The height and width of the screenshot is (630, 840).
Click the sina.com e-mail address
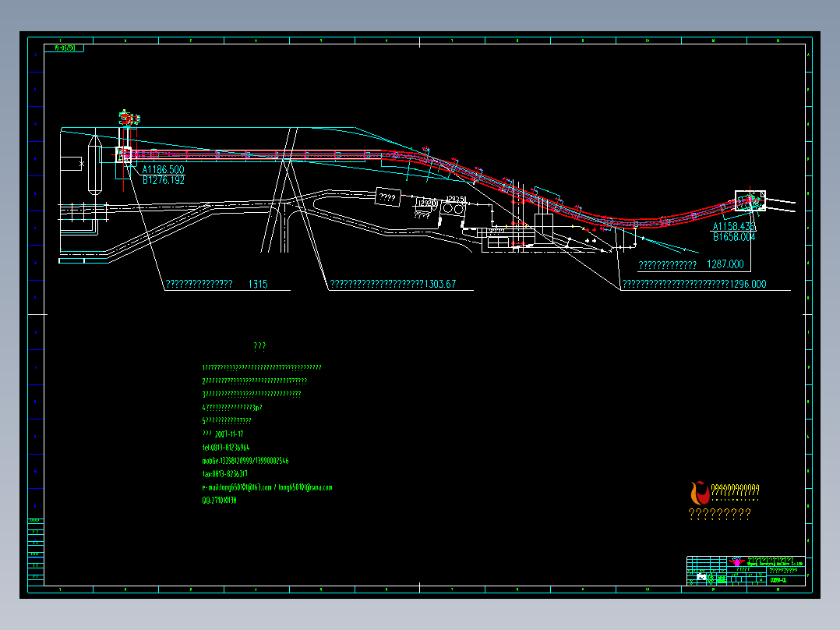pos(305,487)
